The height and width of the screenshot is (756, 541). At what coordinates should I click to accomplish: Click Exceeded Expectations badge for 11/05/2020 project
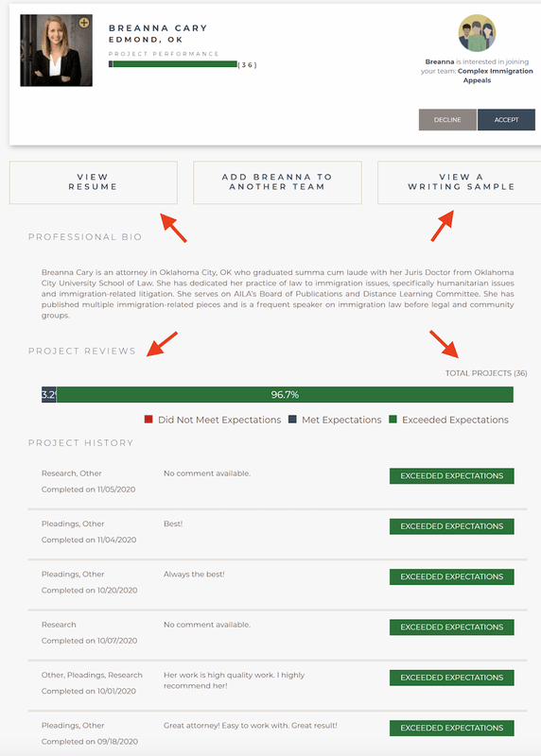[452, 476]
